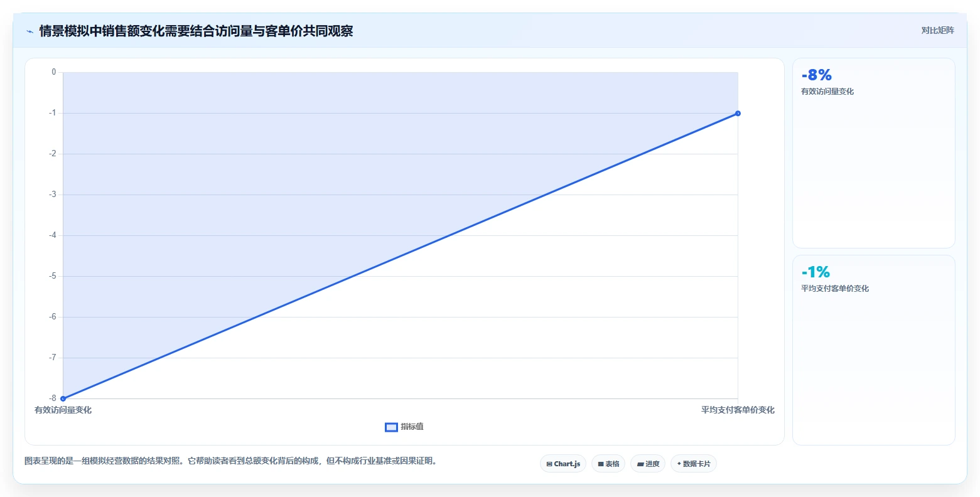
Task: Click the -8% value in the card
Action: (x=816, y=75)
